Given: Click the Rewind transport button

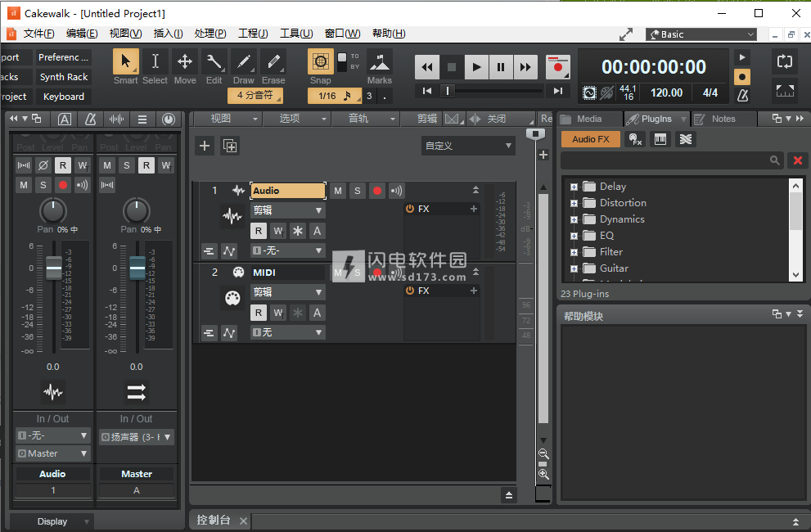Looking at the screenshot, I should (x=427, y=67).
